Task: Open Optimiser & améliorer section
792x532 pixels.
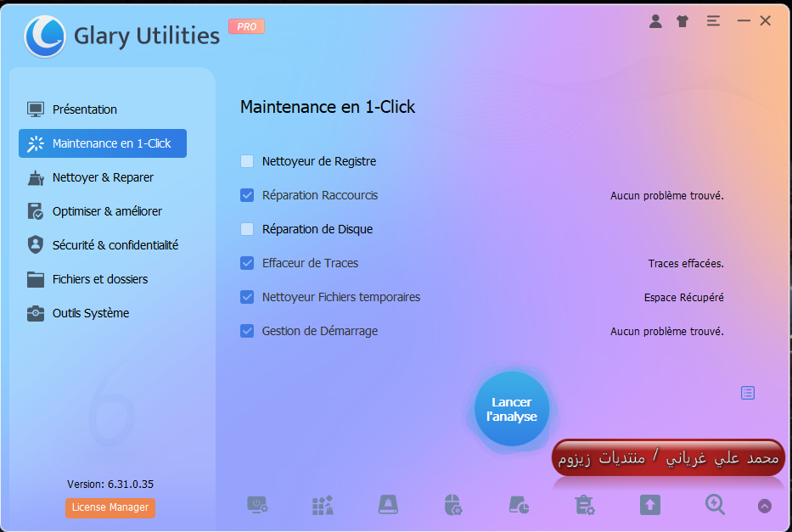Action: pos(103,211)
